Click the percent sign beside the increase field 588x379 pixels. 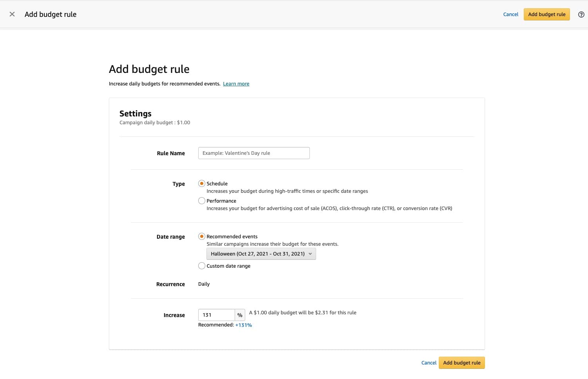point(240,315)
